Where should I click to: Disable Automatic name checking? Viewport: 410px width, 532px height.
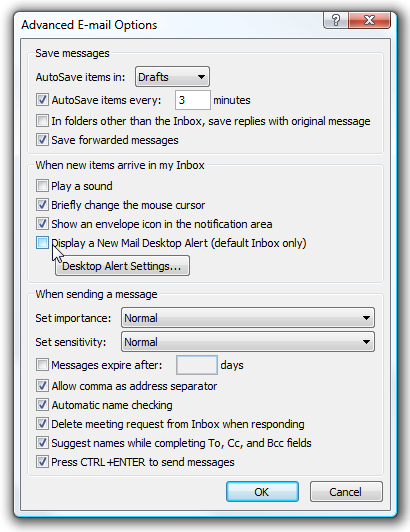tap(42, 405)
